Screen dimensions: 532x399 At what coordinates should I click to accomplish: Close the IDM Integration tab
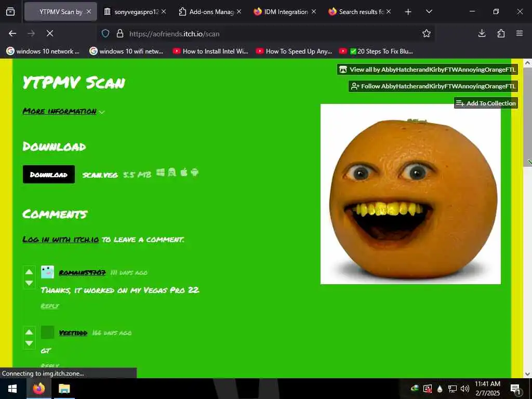coord(313,11)
